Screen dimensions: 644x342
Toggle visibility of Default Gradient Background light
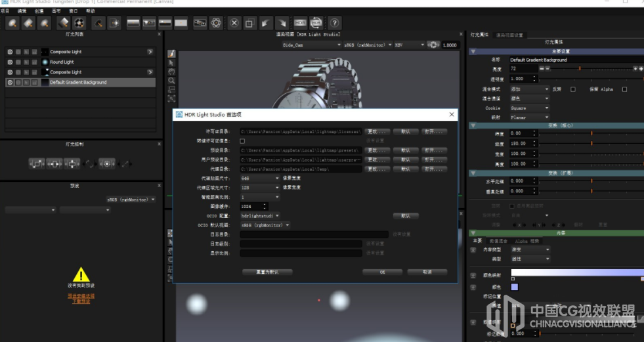(x=10, y=82)
